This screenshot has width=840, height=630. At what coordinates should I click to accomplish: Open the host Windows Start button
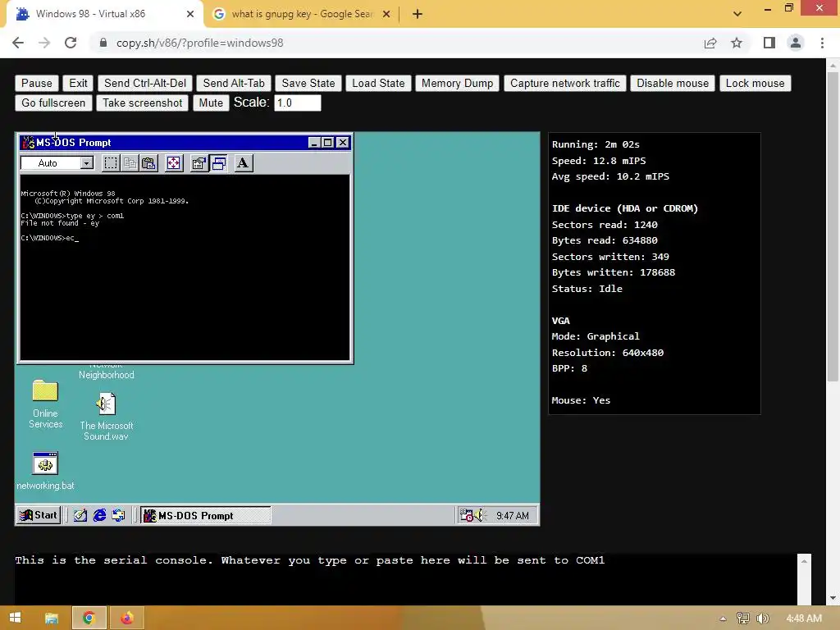click(x=15, y=618)
